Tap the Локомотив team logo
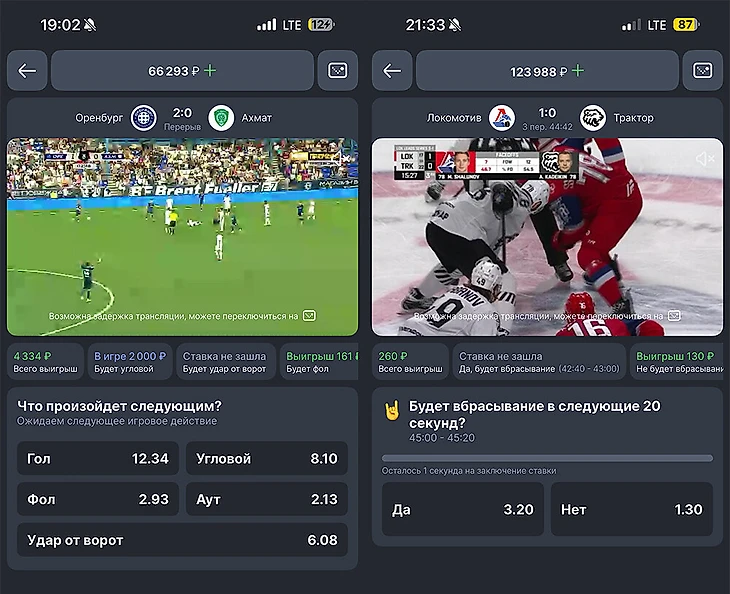The image size is (730, 594). pyautogui.click(x=502, y=118)
